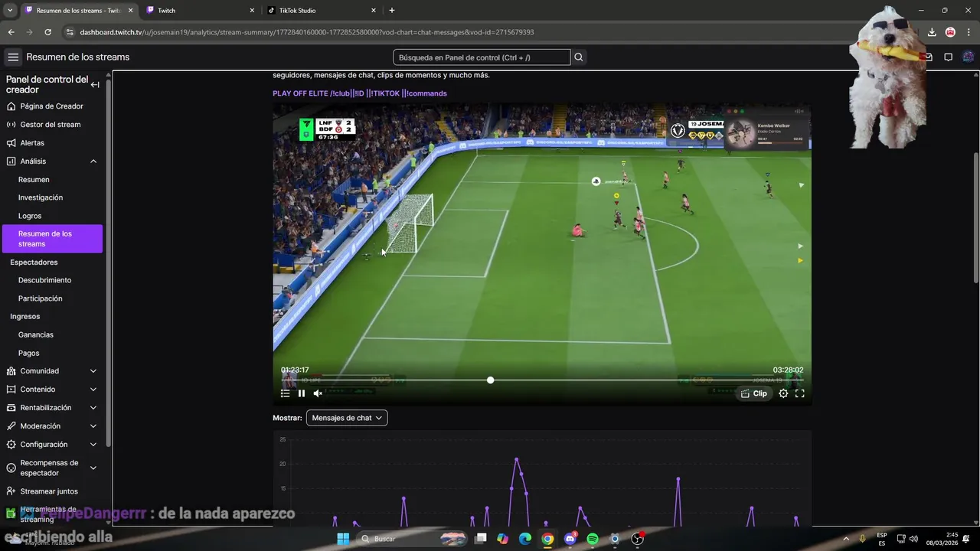
Task: Open Microsoft Edge from the taskbar
Action: (525, 539)
